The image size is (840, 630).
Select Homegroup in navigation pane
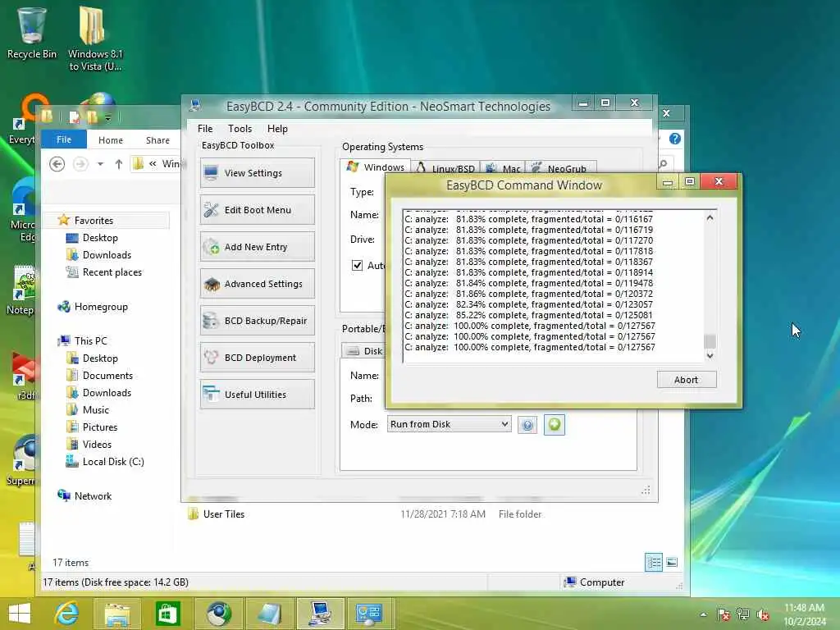pos(101,307)
